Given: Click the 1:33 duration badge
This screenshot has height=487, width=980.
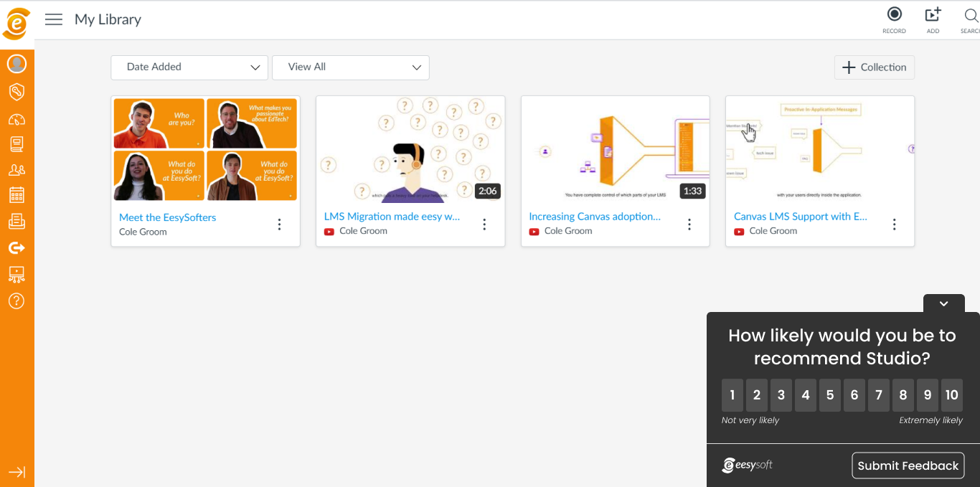Looking at the screenshot, I should coord(692,191).
